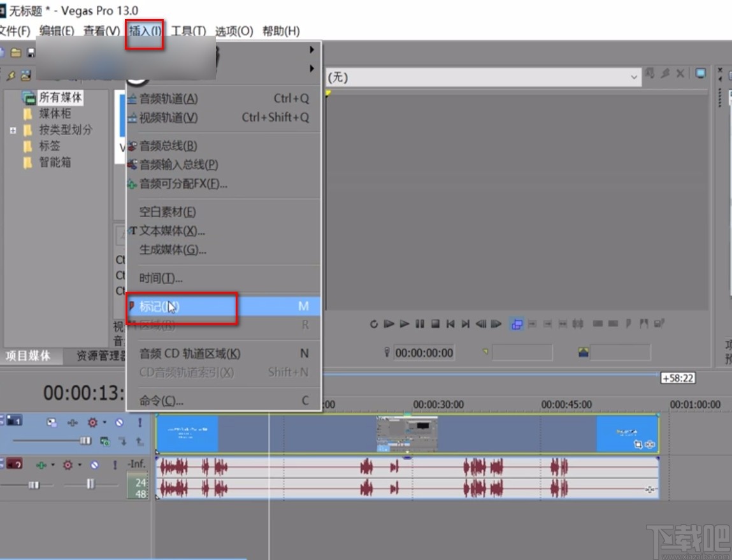
Task: Open the 查看(V) menu
Action: tap(101, 31)
